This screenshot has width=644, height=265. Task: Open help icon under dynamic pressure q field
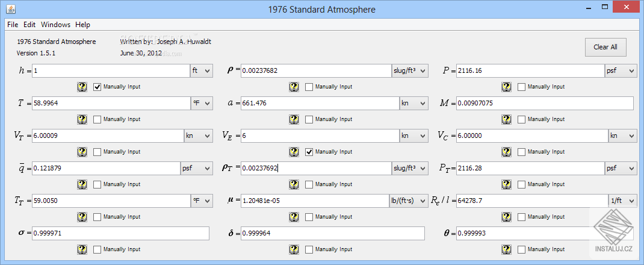82,184
